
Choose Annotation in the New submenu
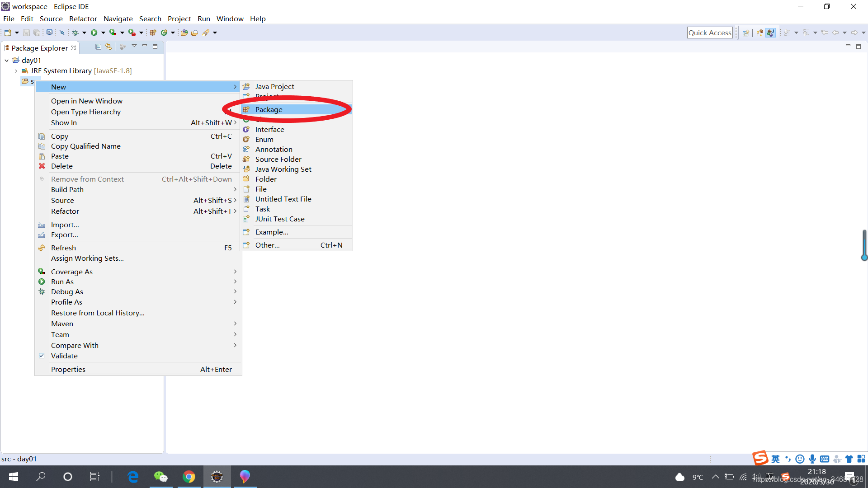pyautogui.click(x=296, y=149)
